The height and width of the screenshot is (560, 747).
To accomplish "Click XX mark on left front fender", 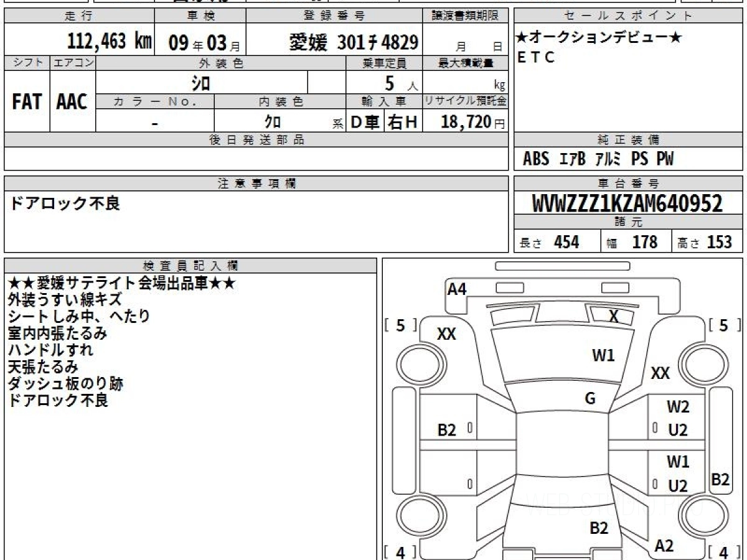I will pyautogui.click(x=446, y=334).
